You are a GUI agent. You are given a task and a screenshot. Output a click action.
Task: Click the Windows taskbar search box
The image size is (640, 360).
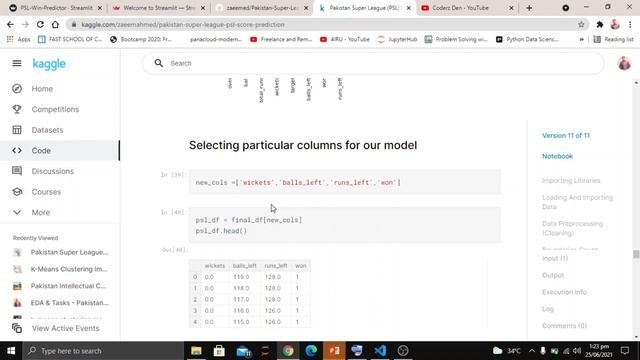tap(103, 351)
